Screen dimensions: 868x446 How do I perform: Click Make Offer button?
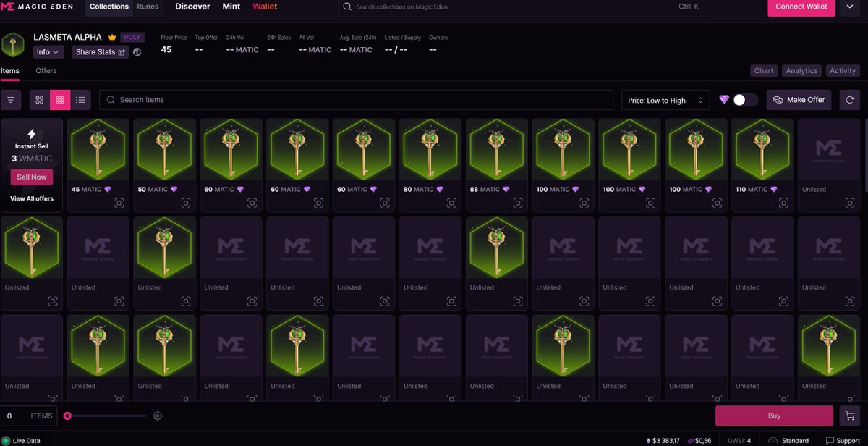[799, 100]
